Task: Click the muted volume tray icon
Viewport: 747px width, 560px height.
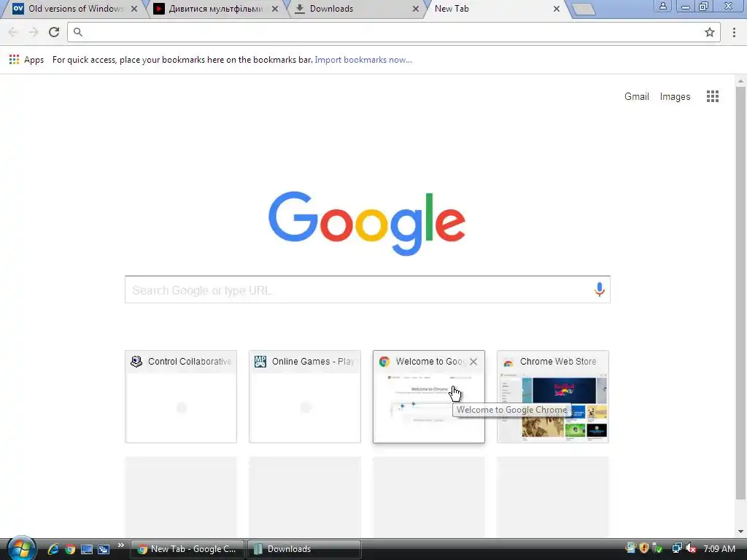Action: [x=691, y=548]
